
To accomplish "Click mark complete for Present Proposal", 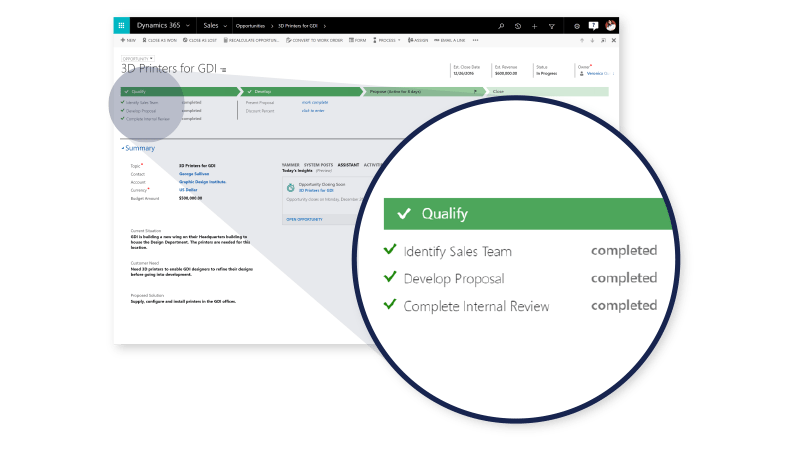I will click(x=315, y=103).
